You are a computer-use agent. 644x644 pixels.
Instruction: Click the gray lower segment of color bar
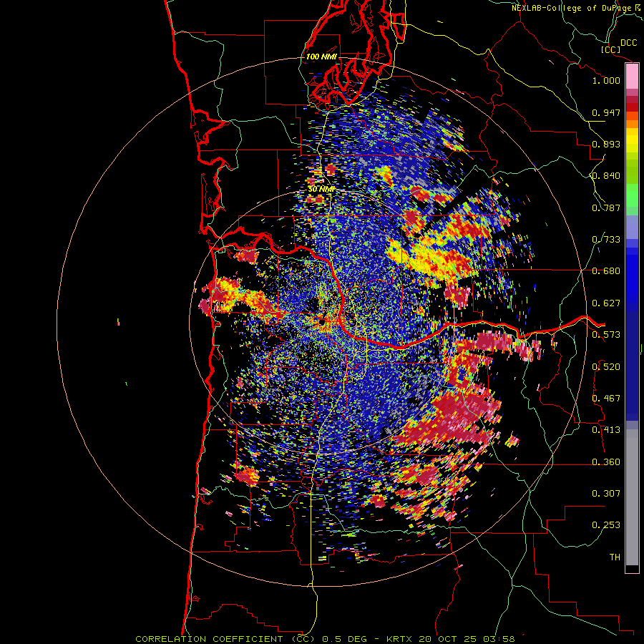pos(632,497)
